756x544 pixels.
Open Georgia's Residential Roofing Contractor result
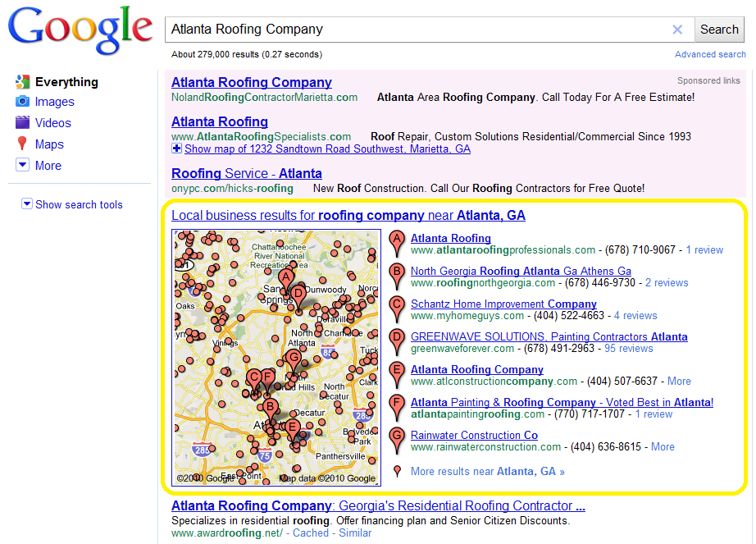tap(378, 505)
